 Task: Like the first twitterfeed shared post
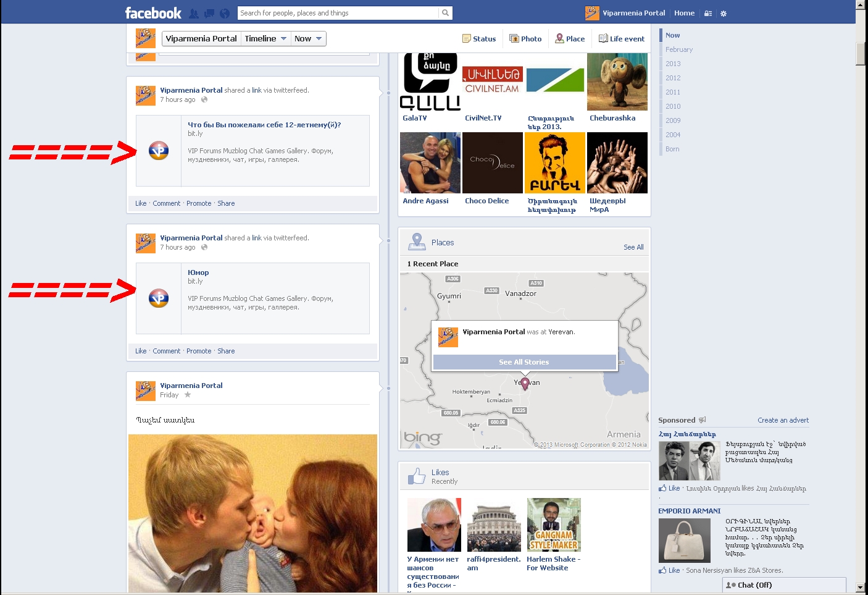[141, 203]
